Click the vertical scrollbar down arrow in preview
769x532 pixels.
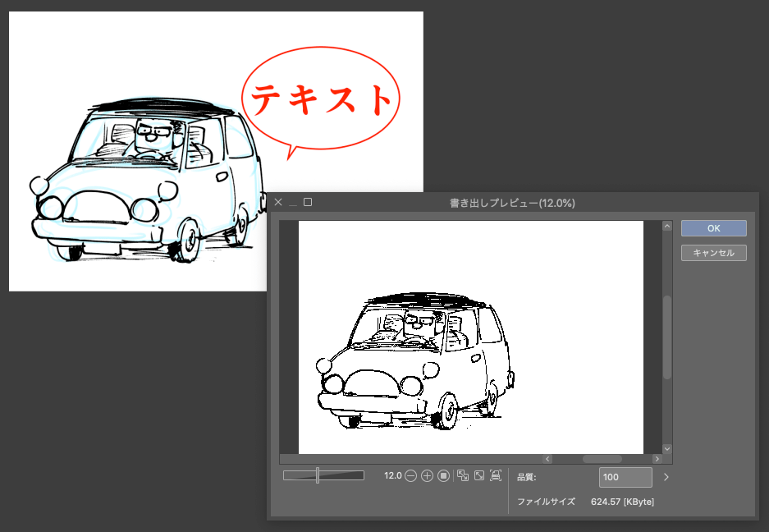pyautogui.click(x=667, y=448)
